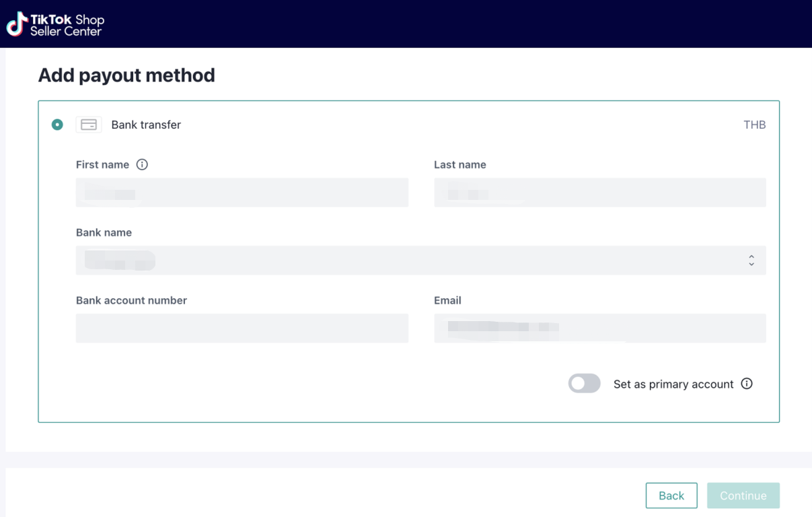This screenshot has height=517, width=812.
Task: Click the Add payout method heading
Action: click(126, 75)
